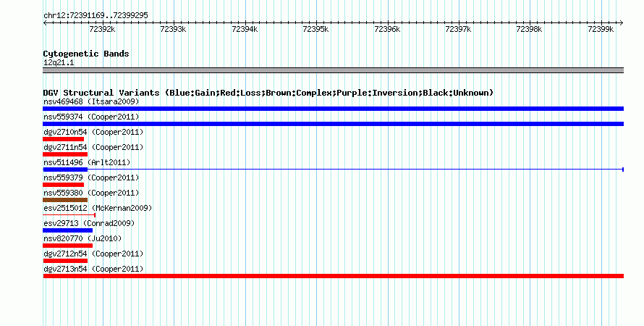Open the nsv820770 (Ju2010) label
The height and width of the screenshot is (326, 644).
pyautogui.click(x=82, y=238)
